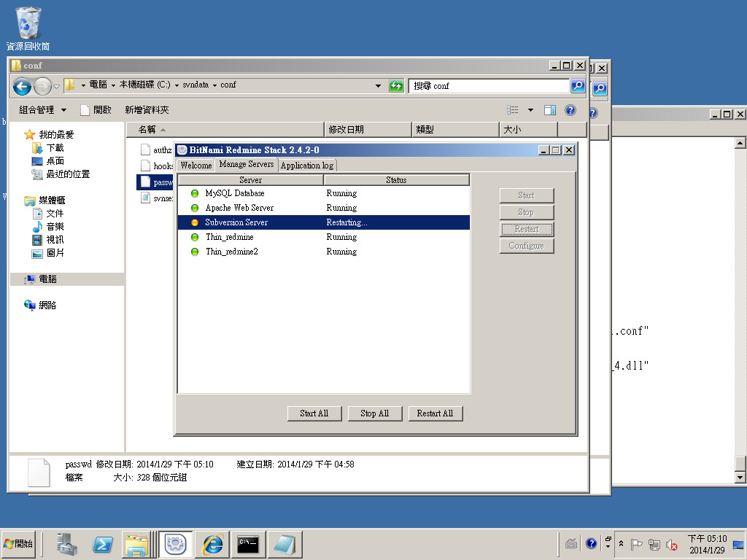Open Windows Explorer taskbar icon
Screen dimensions: 747x560
point(136,545)
